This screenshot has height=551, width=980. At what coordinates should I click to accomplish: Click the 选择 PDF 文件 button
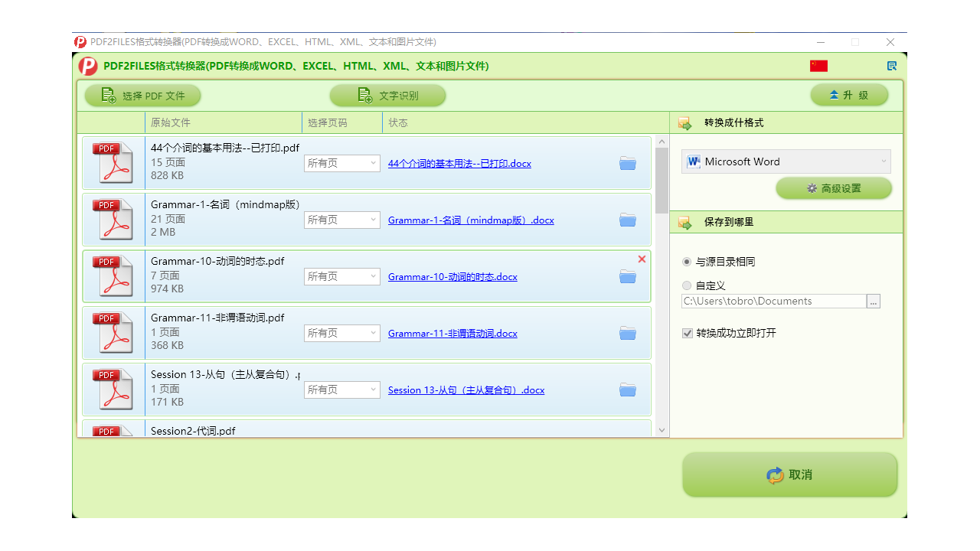click(x=142, y=95)
